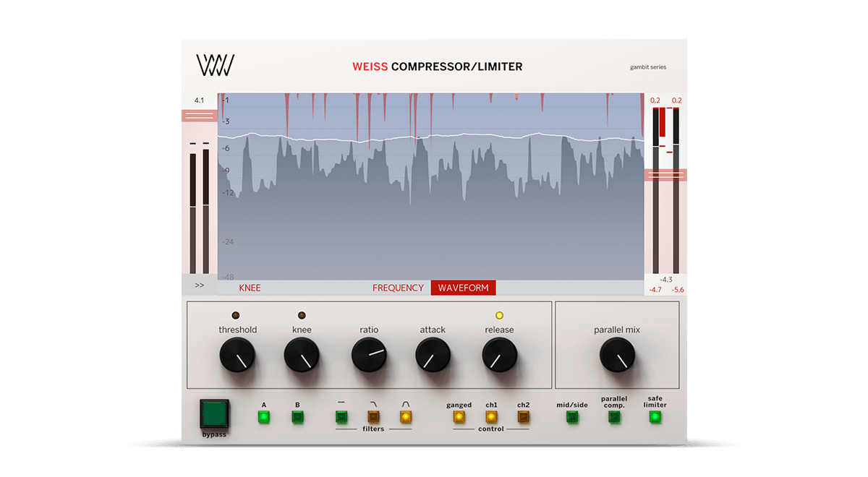Adjust the release knob
This screenshot has height=477, width=868.
pyautogui.click(x=499, y=356)
